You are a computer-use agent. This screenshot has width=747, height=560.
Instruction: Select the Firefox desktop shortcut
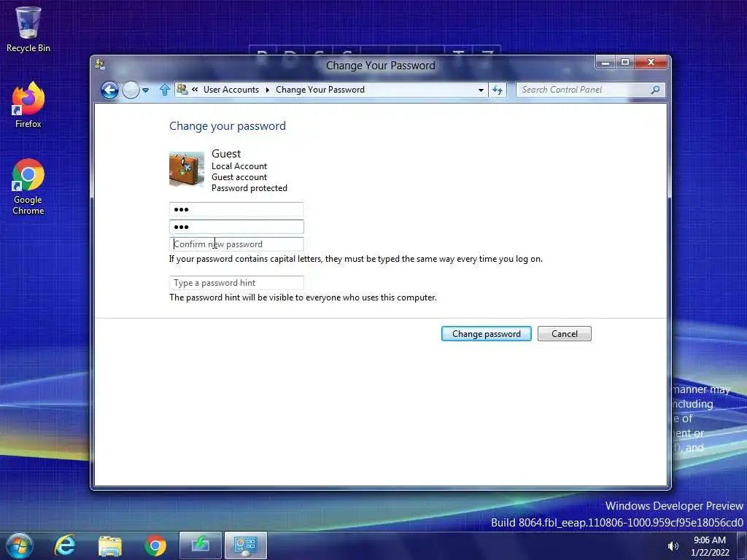tap(28, 105)
